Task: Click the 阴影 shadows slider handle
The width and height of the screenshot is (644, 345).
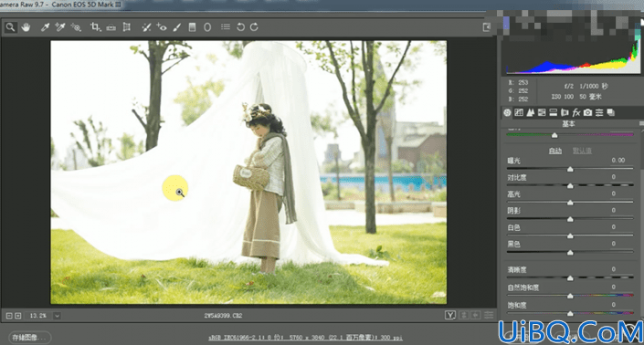Action: 570,219
